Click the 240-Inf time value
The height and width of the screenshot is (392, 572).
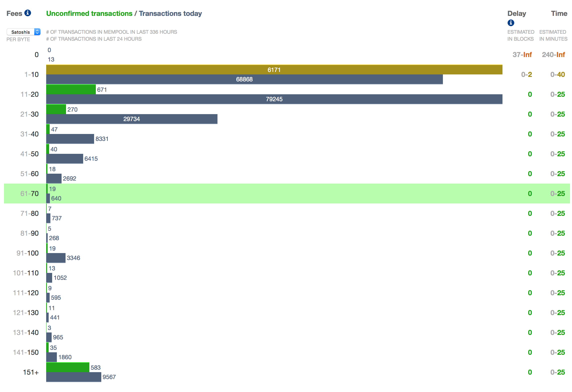click(553, 55)
